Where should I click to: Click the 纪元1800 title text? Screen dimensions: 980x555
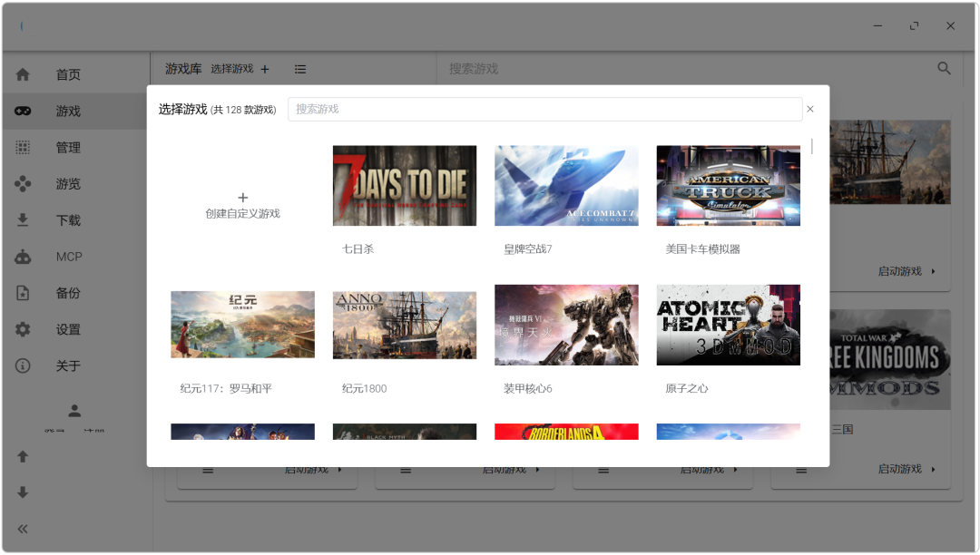click(365, 388)
